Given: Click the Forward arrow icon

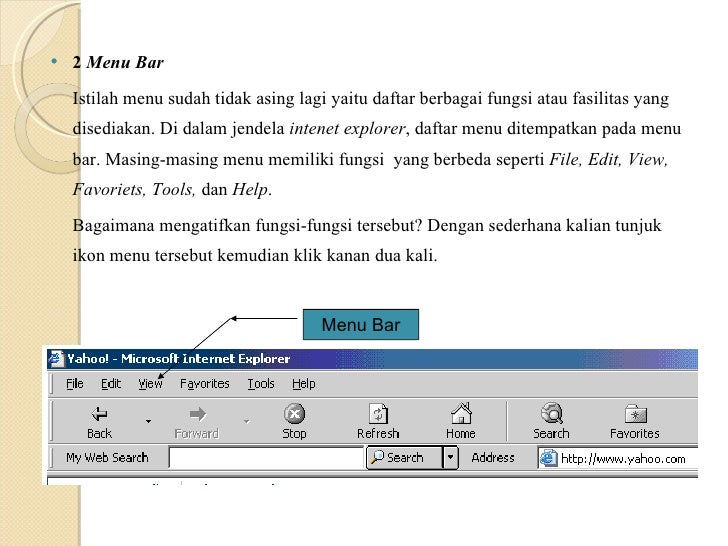Looking at the screenshot, I should coord(197,414).
